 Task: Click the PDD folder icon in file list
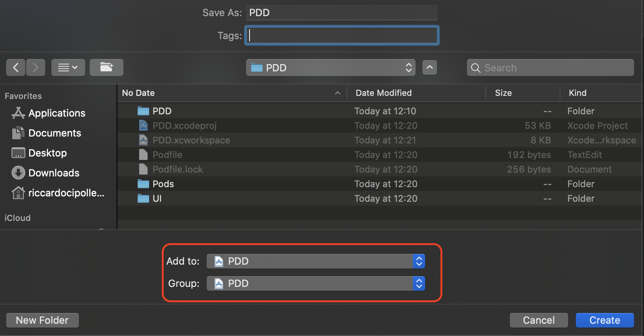143,111
